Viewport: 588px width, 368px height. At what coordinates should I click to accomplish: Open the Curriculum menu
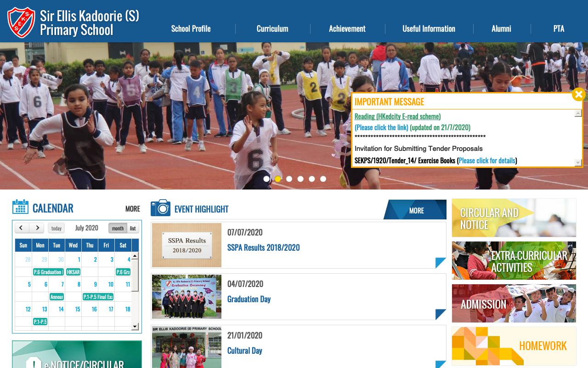click(273, 29)
